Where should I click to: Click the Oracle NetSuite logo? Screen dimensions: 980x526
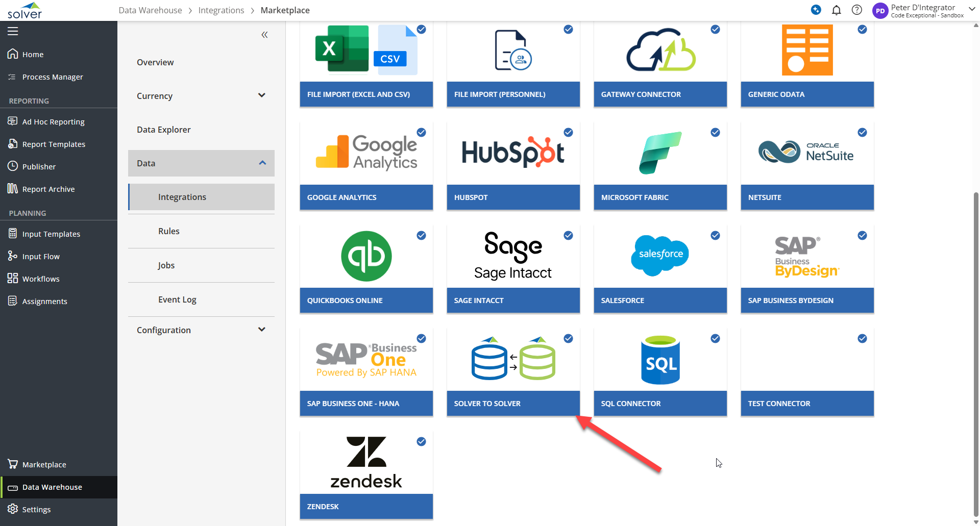click(806, 152)
